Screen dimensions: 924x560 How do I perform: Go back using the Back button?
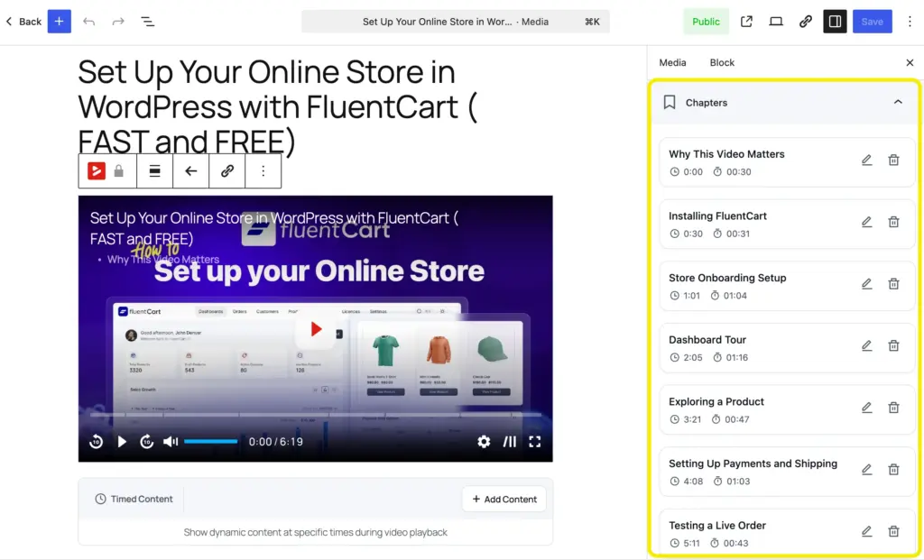click(23, 22)
